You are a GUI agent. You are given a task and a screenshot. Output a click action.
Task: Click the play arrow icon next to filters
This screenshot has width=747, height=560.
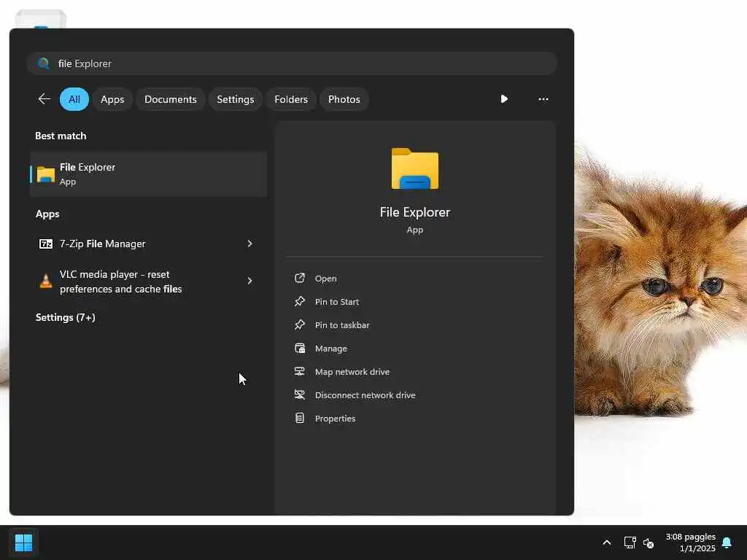tap(504, 99)
